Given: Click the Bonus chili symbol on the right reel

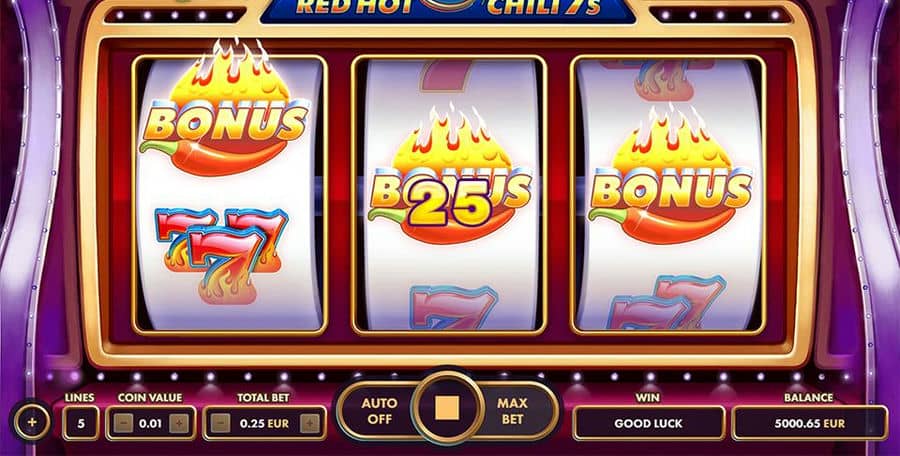Looking at the screenshot, I should click(x=670, y=175).
